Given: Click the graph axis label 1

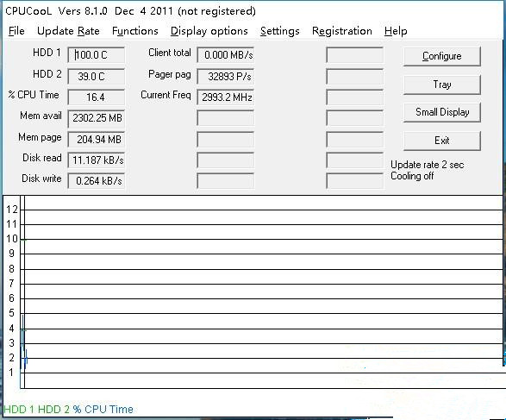Looking at the screenshot, I should click(x=11, y=373).
